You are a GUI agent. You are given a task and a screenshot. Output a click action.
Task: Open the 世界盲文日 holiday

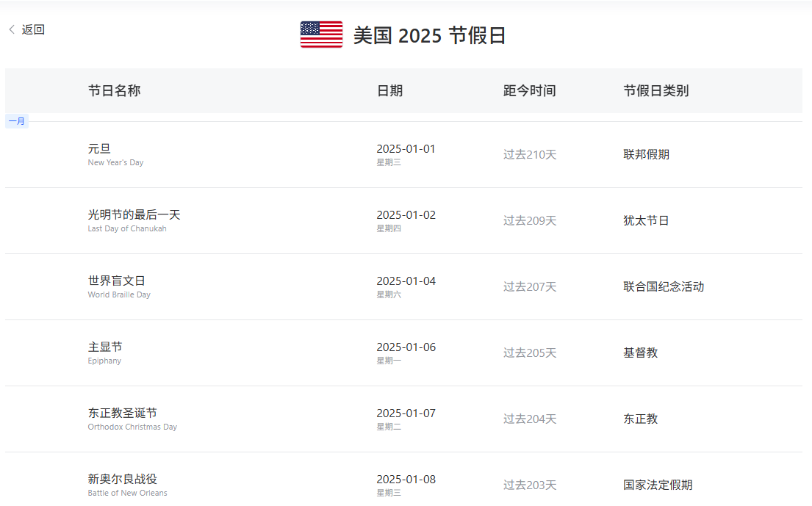coord(117,281)
